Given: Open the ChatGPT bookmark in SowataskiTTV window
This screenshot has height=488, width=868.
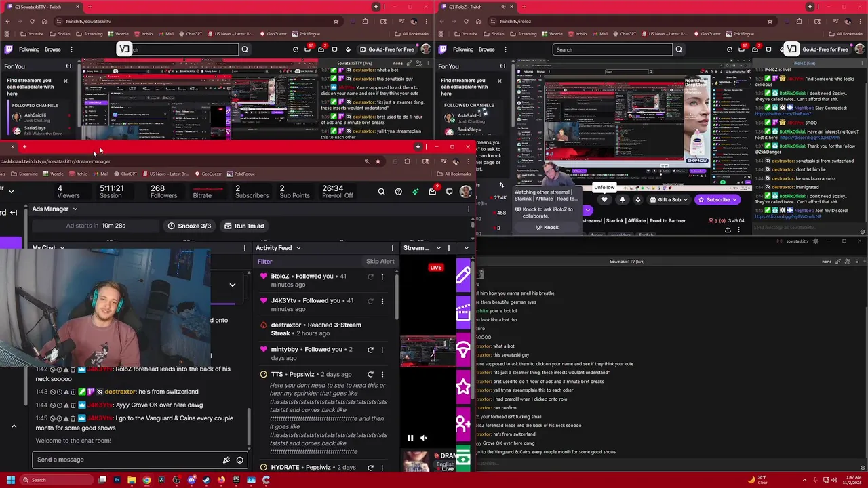Looking at the screenshot, I should click(190, 34).
